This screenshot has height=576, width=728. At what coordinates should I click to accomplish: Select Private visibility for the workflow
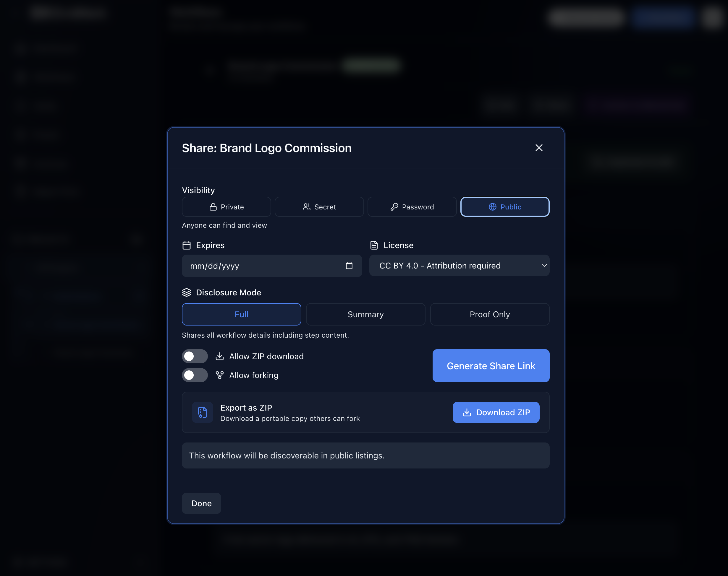[x=227, y=207]
